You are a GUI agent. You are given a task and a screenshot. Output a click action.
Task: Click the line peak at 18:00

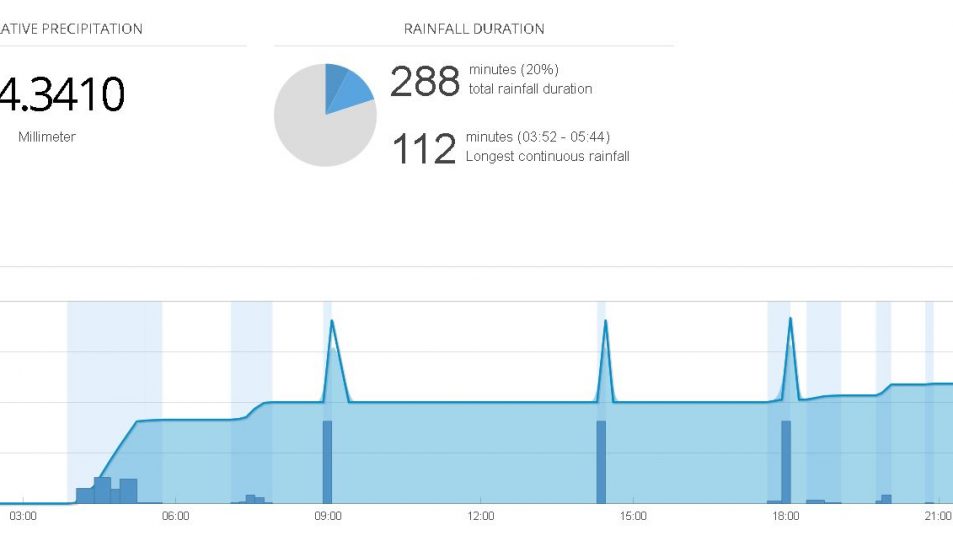coord(790,320)
